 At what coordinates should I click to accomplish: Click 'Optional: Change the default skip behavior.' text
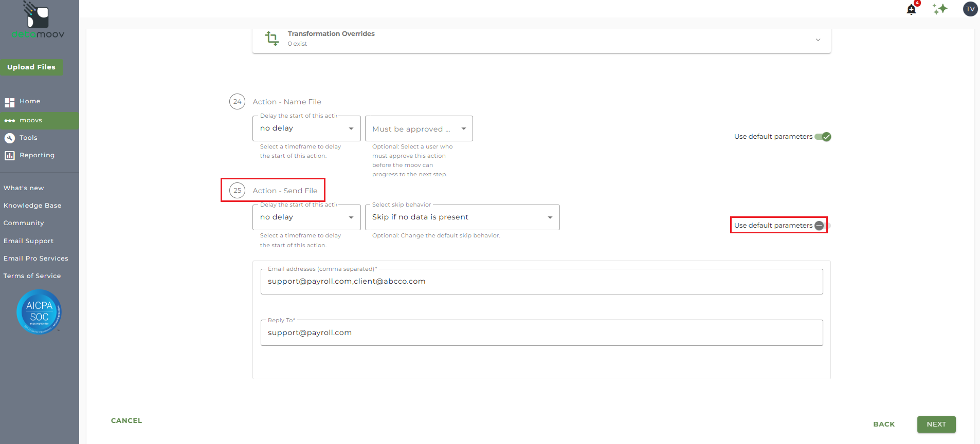[x=436, y=236]
